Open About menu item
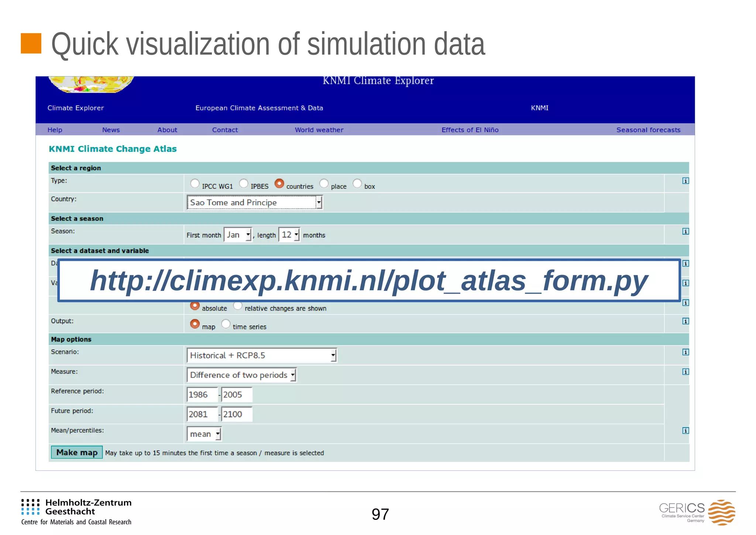Screen dimensions: 756x535 pos(167,130)
